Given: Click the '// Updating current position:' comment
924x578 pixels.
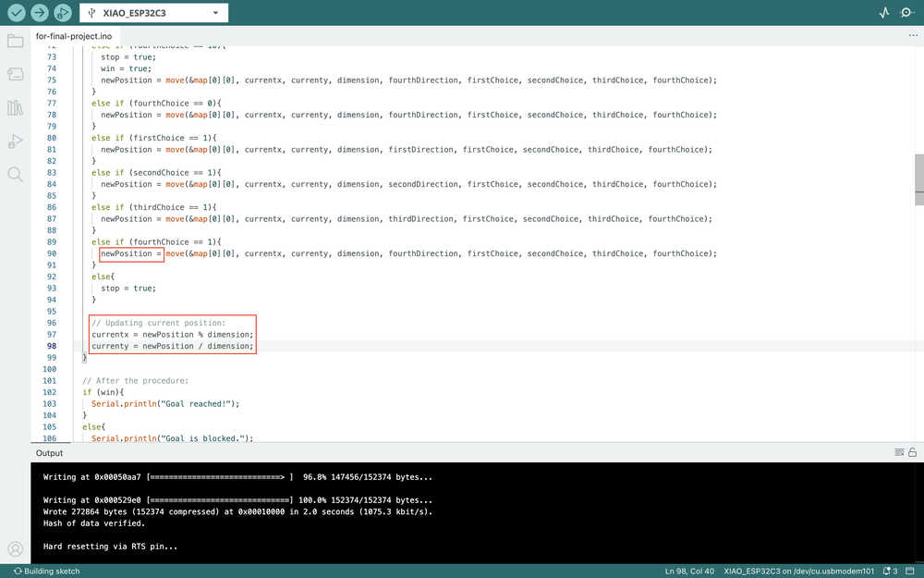Looking at the screenshot, I should coord(158,323).
